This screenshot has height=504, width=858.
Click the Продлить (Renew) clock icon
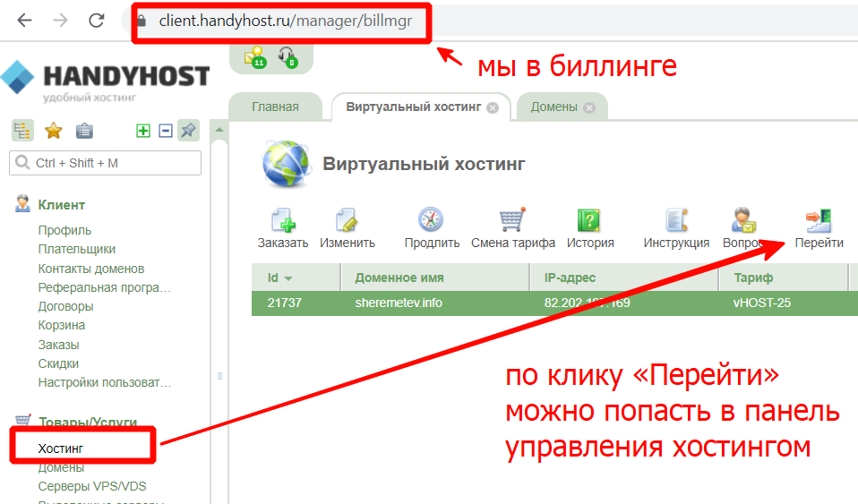coord(431,221)
